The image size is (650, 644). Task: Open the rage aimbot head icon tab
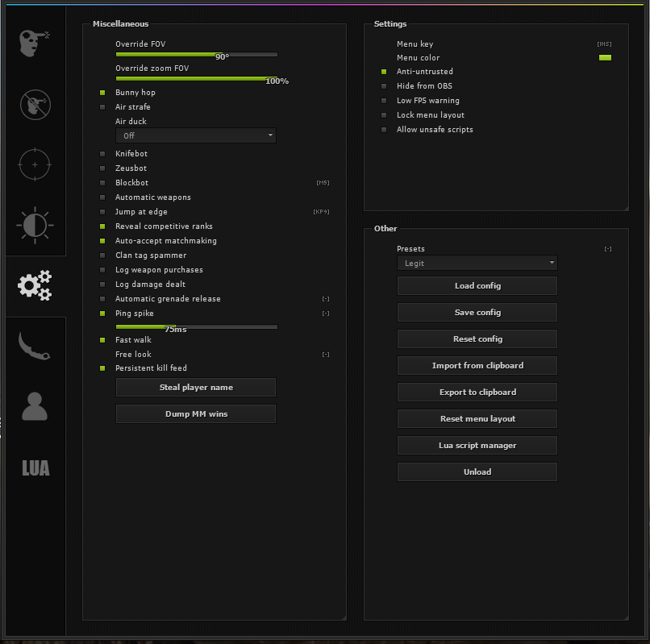click(35, 42)
